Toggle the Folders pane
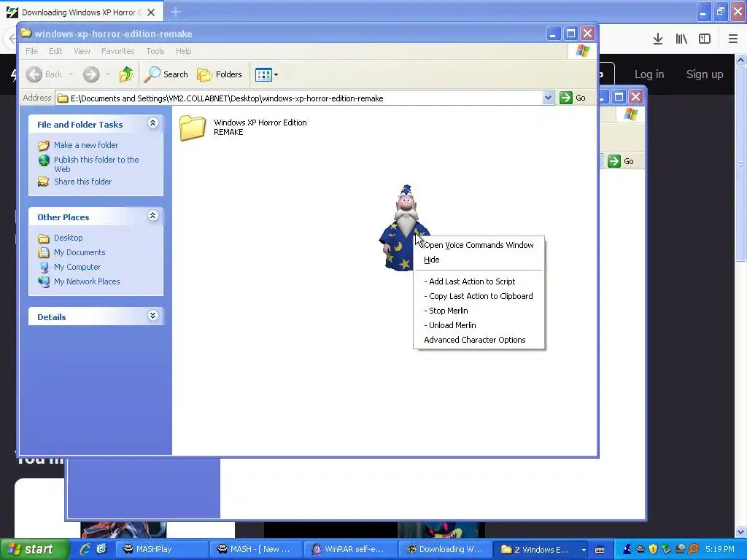747x560 pixels. pos(220,74)
